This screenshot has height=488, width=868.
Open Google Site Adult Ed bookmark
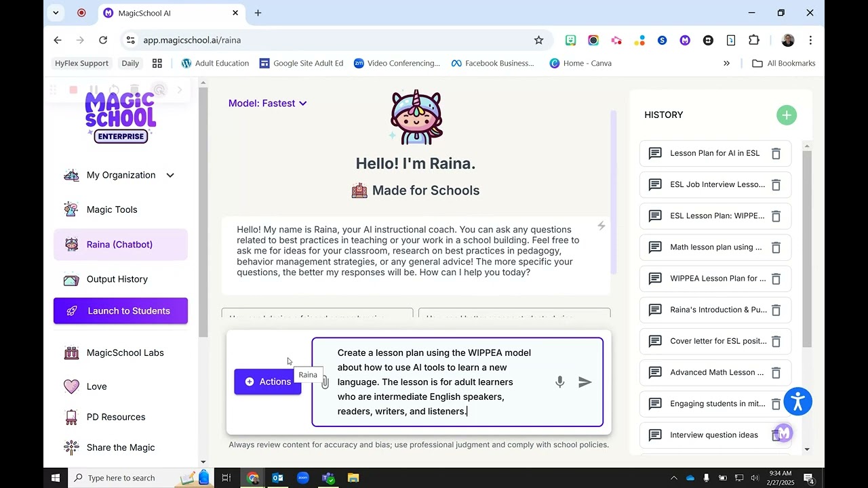coord(301,63)
